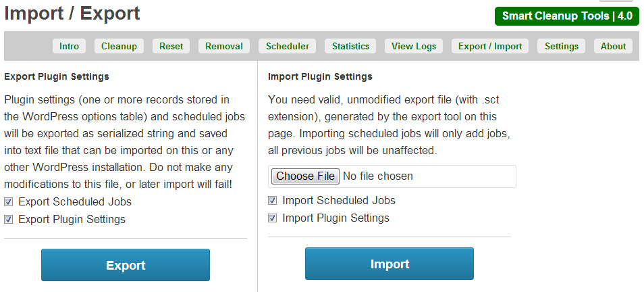
Task: Go to the About tab
Action: click(613, 46)
